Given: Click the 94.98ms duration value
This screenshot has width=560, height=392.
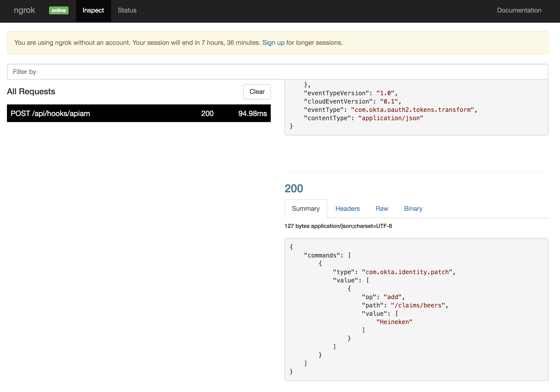Looking at the screenshot, I should click(x=252, y=113).
